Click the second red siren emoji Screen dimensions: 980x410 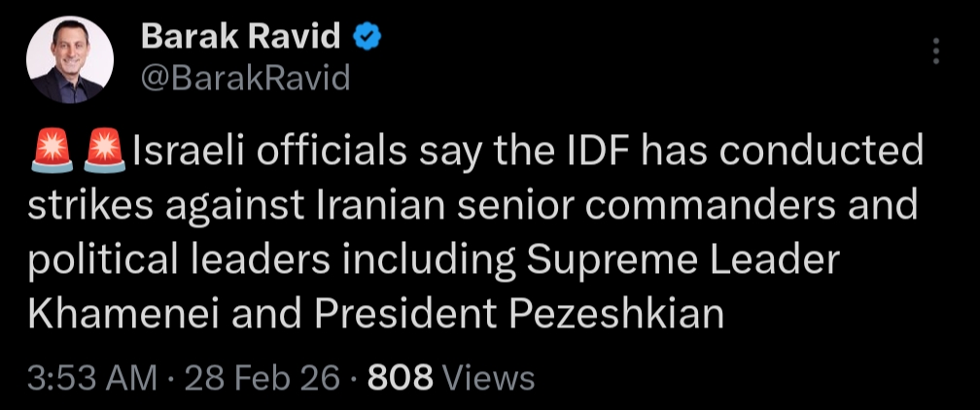tap(103, 152)
